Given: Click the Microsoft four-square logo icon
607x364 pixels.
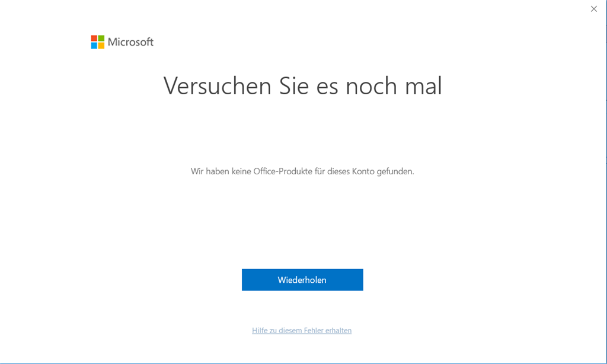Looking at the screenshot, I should point(98,42).
